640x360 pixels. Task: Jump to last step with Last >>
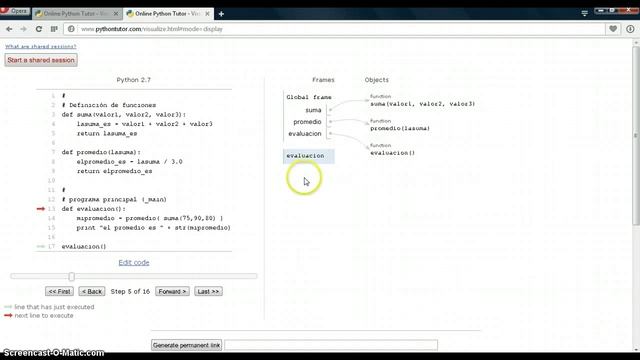tap(209, 291)
